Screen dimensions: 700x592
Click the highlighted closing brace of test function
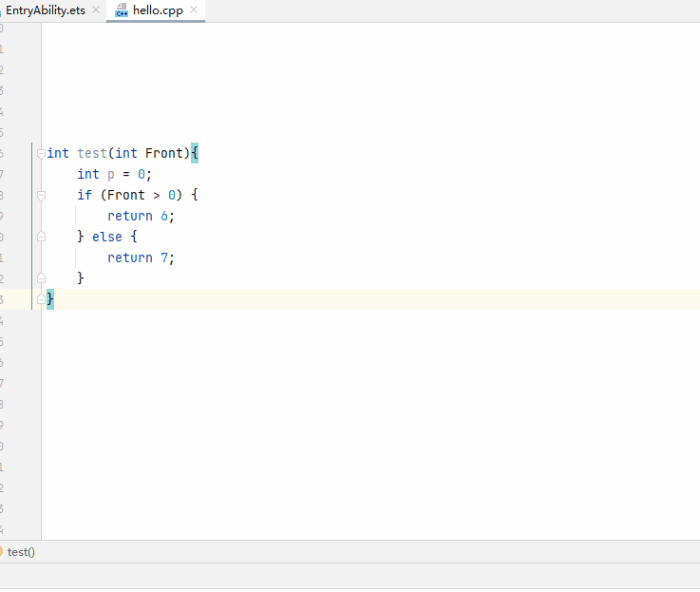[50, 299]
